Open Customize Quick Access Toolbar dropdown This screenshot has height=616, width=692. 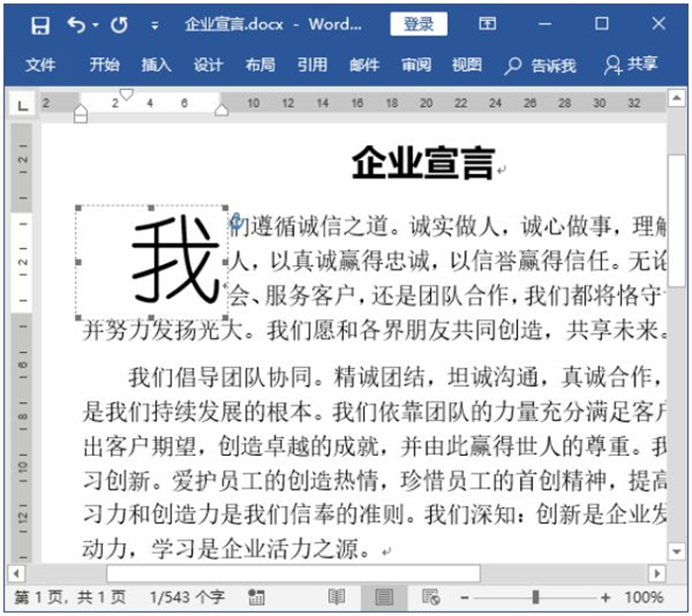[x=154, y=25]
